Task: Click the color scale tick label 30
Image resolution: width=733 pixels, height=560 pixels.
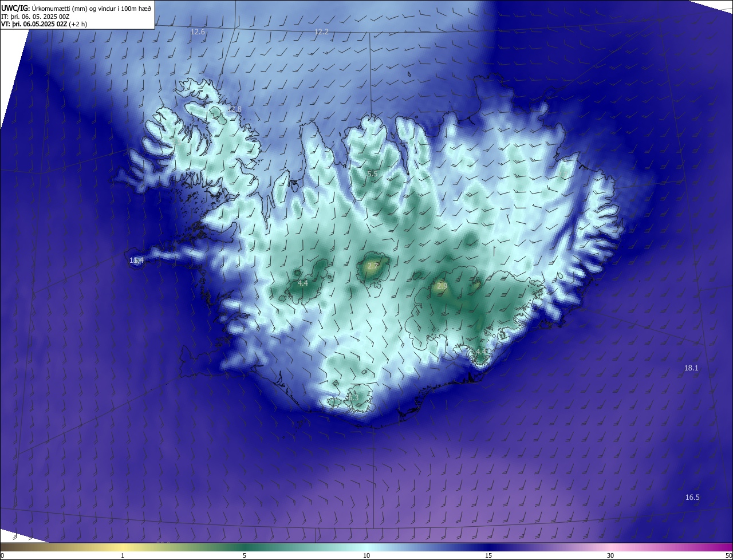Action: [x=610, y=556]
